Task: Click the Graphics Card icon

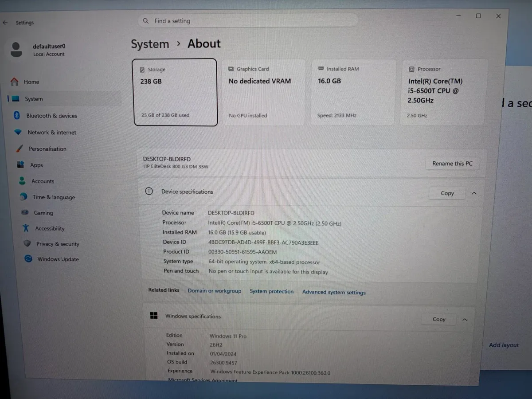Action: pos(231,69)
